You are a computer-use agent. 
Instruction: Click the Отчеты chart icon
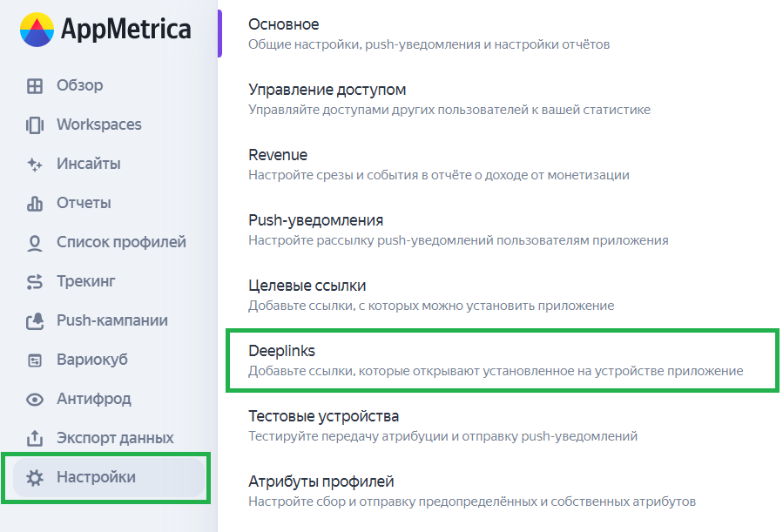click(x=35, y=204)
